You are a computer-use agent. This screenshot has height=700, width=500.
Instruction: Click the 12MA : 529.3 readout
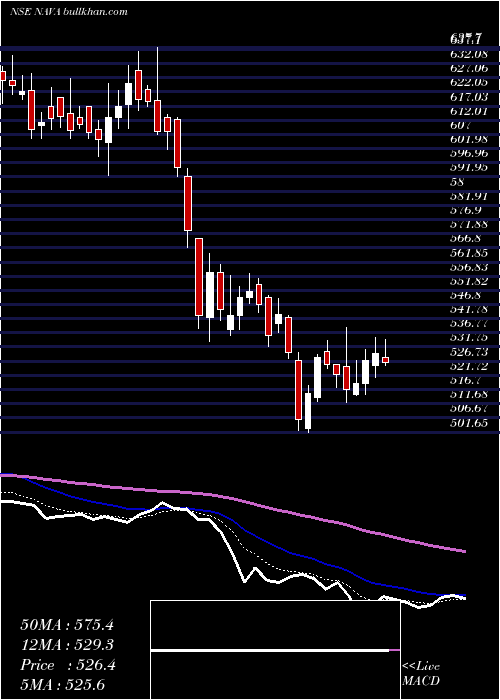click(67, 645)
